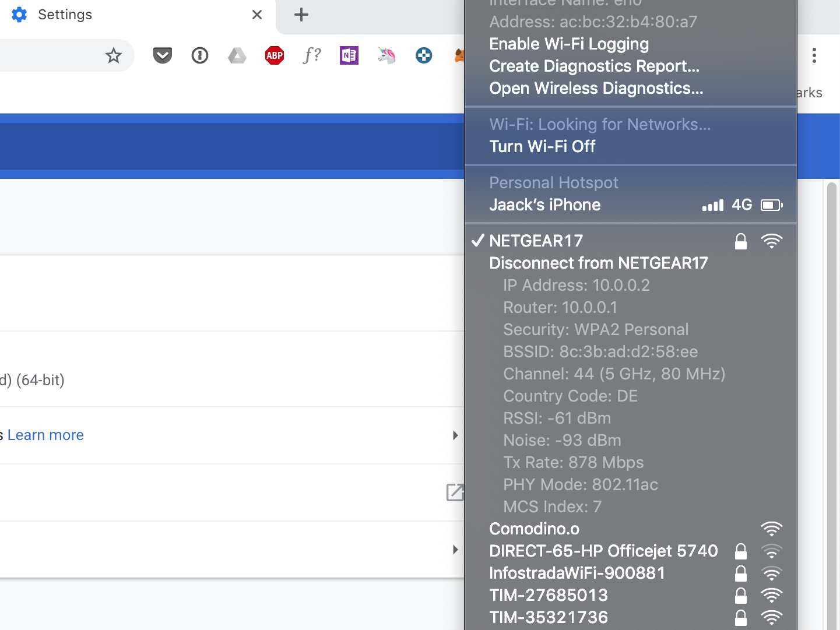Connect to Jaack's iPhone hotspot
Screen dimensions: 840x630
click(545, 205)
